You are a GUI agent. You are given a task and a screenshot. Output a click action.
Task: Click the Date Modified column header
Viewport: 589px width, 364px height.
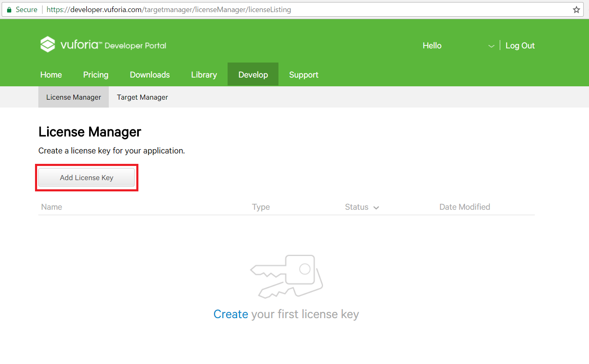coord(465,207)
